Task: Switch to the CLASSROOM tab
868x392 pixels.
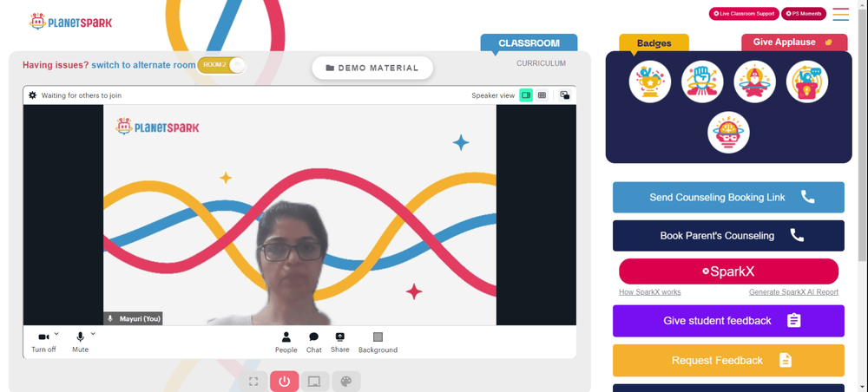Action: (x=529, y=43)
